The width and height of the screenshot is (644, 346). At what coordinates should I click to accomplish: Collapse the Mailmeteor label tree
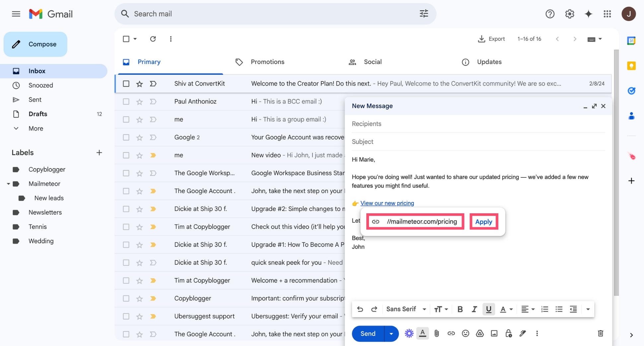tap(8, 184)
